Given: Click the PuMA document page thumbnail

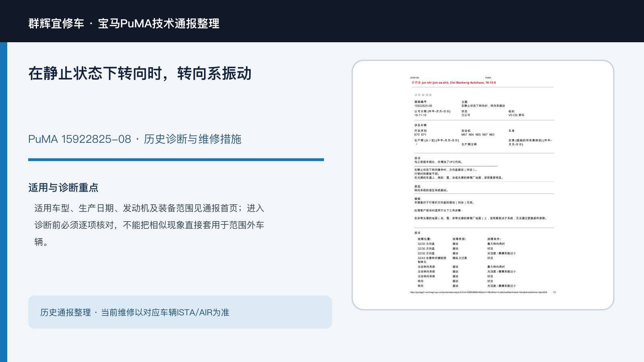Looking at the screenshot, I should coord(483,185).
